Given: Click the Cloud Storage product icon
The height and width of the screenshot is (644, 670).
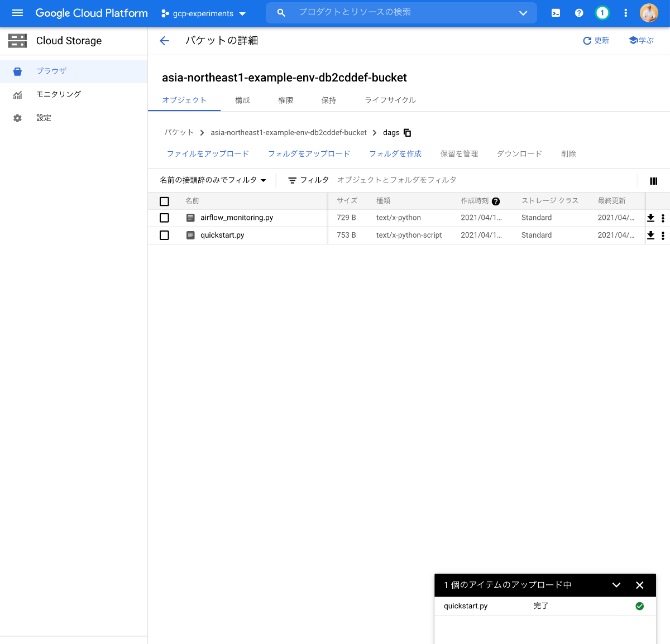Looking at the screenshot, I should 17,41.
